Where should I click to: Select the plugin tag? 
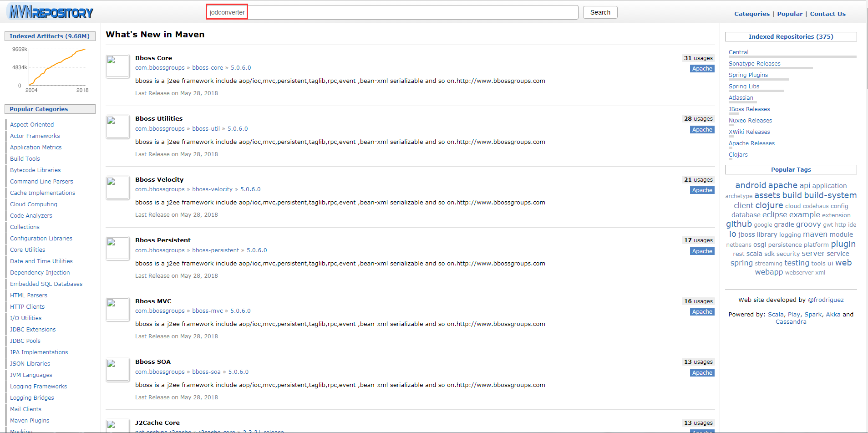[x=843, y=244]
